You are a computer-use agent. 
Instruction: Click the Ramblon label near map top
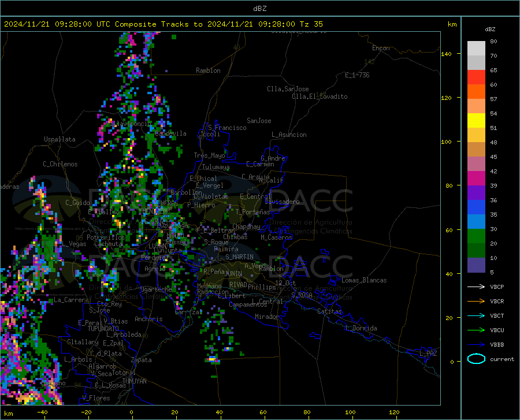pyautogui.click(x=208, y=70)
